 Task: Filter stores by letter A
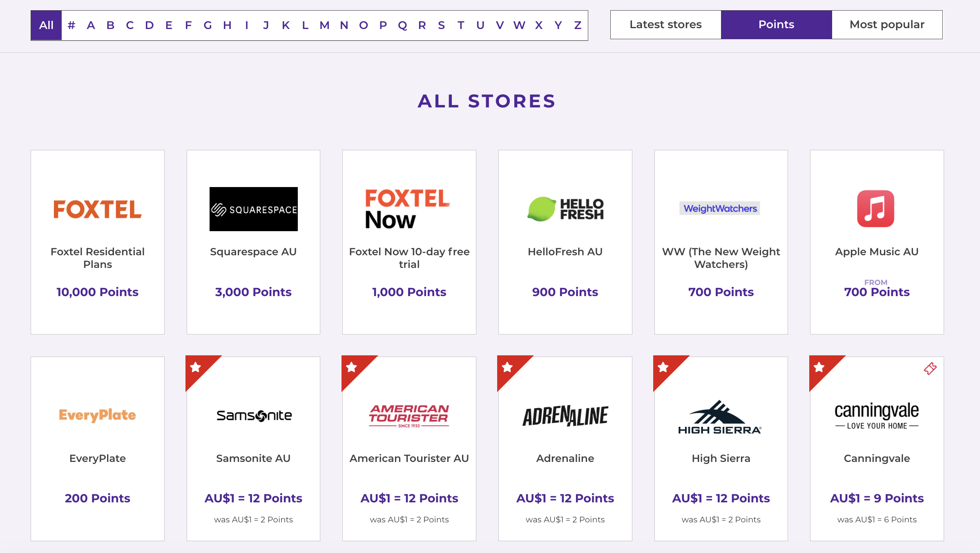coord(91,25)
